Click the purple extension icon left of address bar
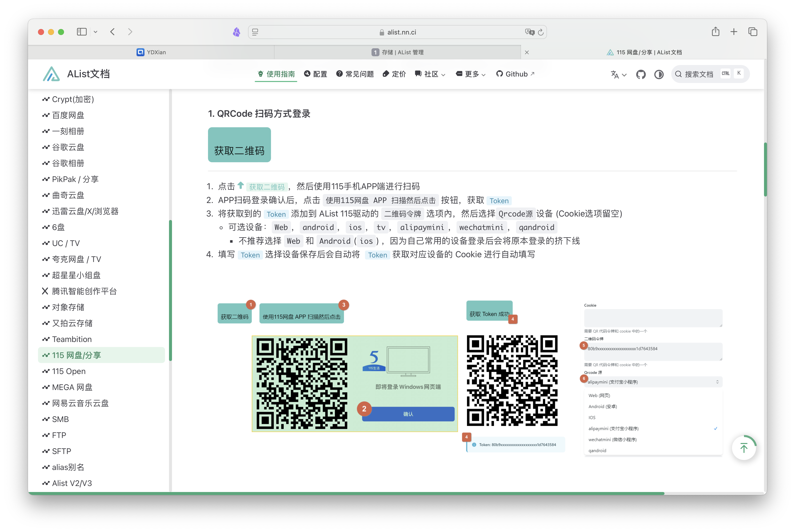Screen dimensions: 795x532 pos(236,32)
